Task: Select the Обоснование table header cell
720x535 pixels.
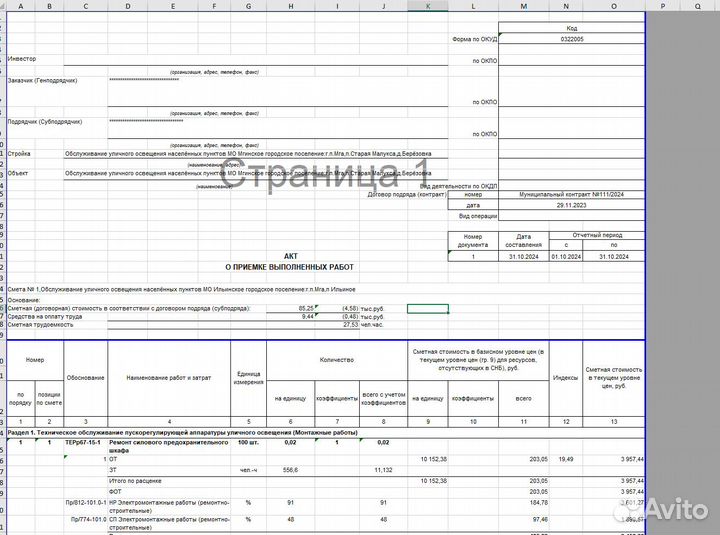Action: (86, 377)
